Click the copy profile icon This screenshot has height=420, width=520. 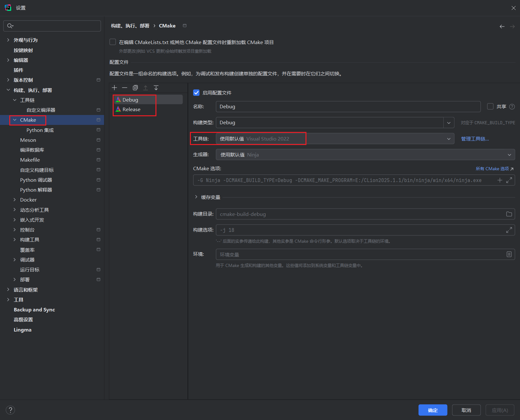(x=135, y=88)
